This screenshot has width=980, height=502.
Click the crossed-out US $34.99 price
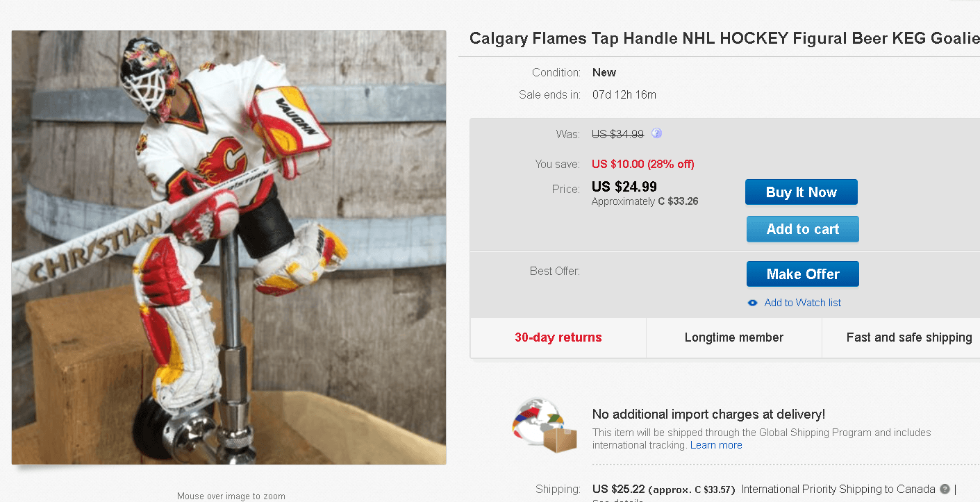click(x=617, y=134)
